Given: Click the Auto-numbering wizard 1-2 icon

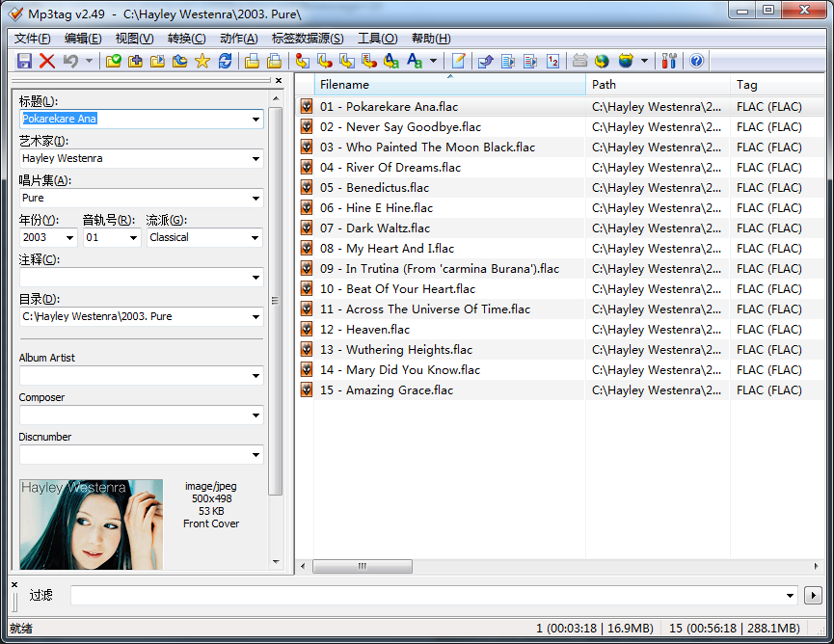Looking at the screenshot, I should 552,61.
